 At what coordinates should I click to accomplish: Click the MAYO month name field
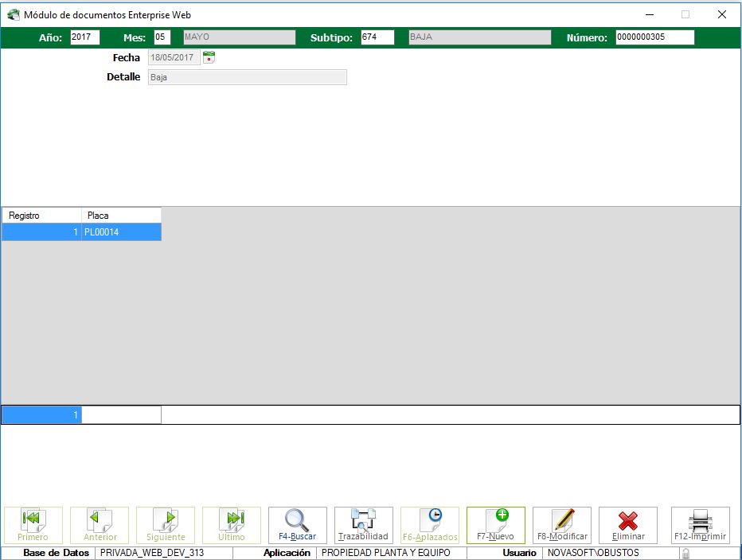240,37
